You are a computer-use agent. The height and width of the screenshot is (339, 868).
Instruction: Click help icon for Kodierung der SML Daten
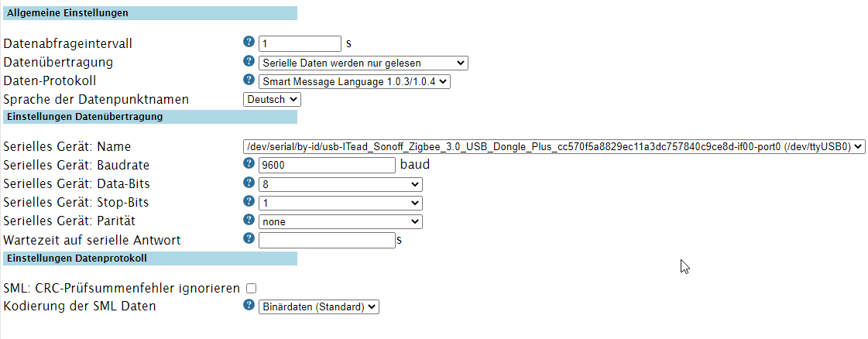[x=249, y=305]
